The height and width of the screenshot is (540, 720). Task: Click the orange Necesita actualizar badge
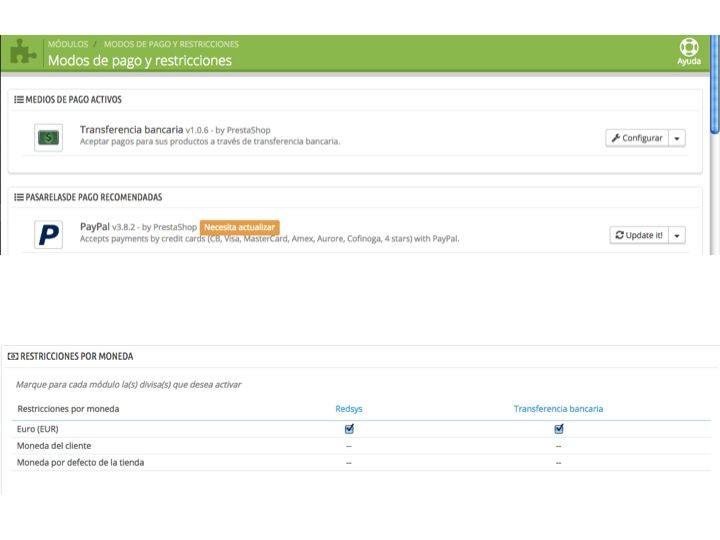pos(239,227)
